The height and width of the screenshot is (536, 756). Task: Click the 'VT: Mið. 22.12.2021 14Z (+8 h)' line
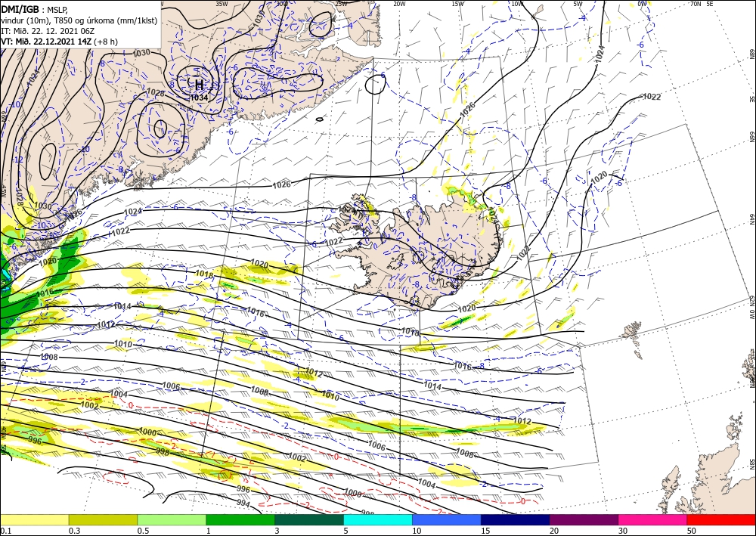point(59,42)
